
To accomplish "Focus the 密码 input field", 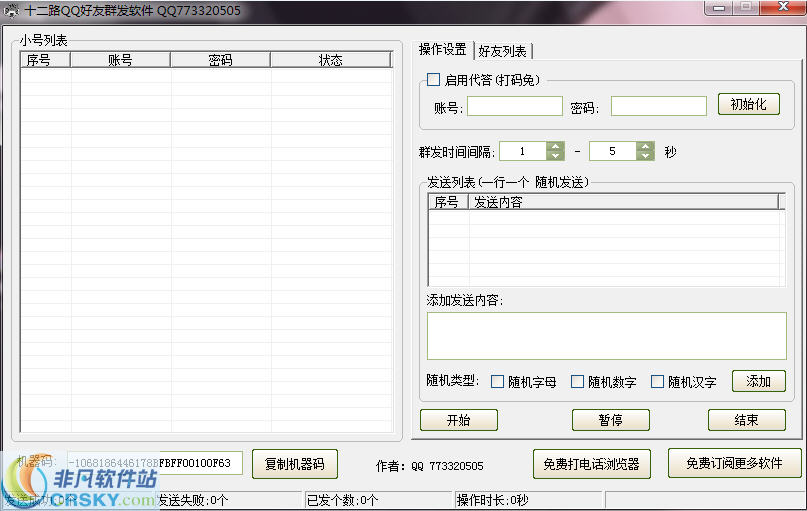I will pyautogui.click(x=659, y=107).
